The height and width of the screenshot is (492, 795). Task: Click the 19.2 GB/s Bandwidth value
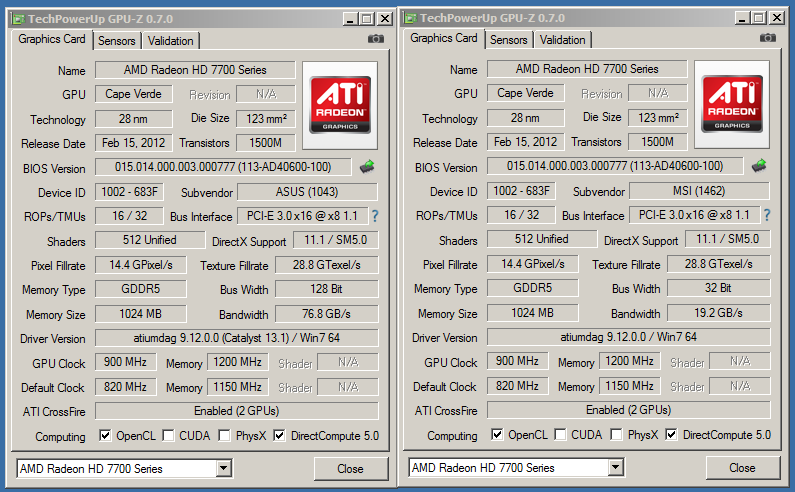718,313
